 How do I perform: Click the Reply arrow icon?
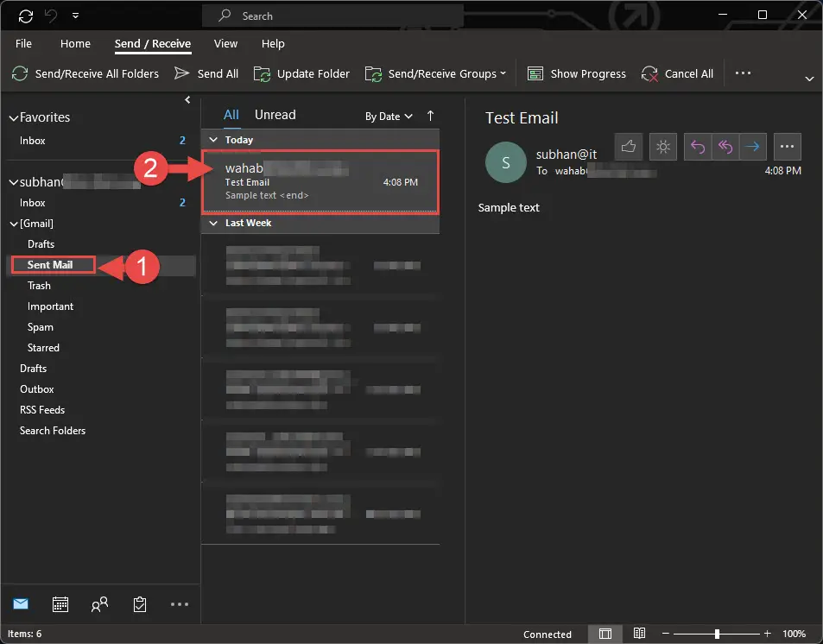698,147
